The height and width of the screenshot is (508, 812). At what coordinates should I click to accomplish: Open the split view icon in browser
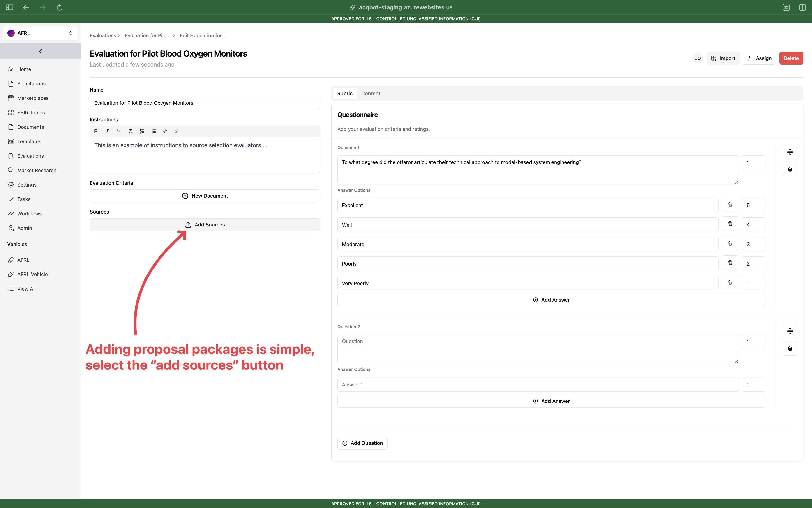coord(802,7)
